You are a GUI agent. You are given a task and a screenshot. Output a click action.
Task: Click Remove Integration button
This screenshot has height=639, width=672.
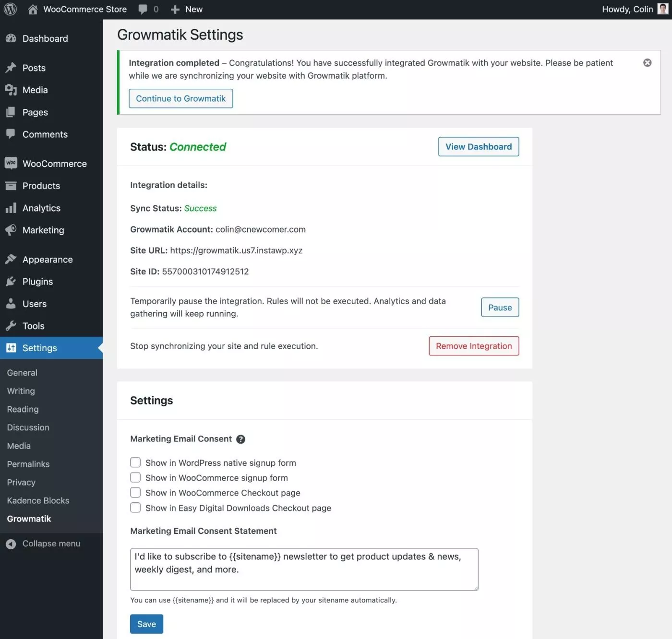pos(474,346)
